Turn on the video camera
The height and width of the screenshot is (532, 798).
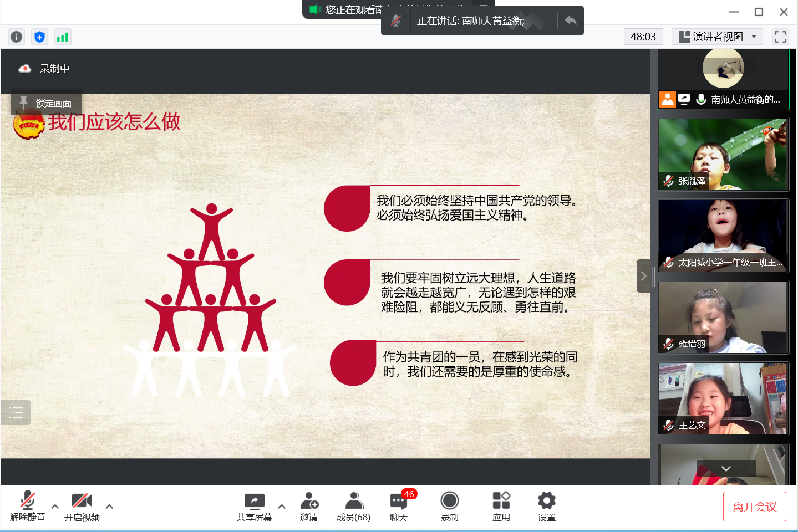(82, 507)
